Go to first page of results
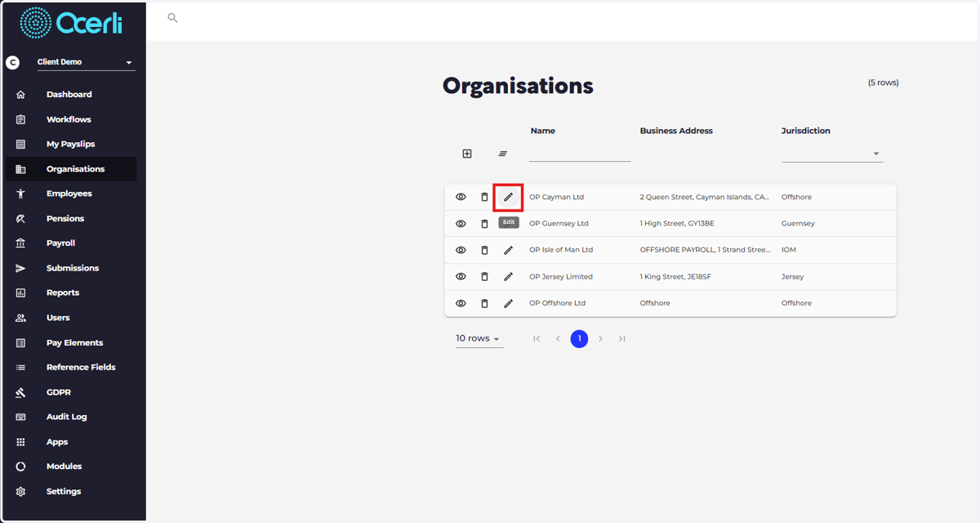Image resolution: width=980 pixels, height=523 pixels. coord(537,338)
